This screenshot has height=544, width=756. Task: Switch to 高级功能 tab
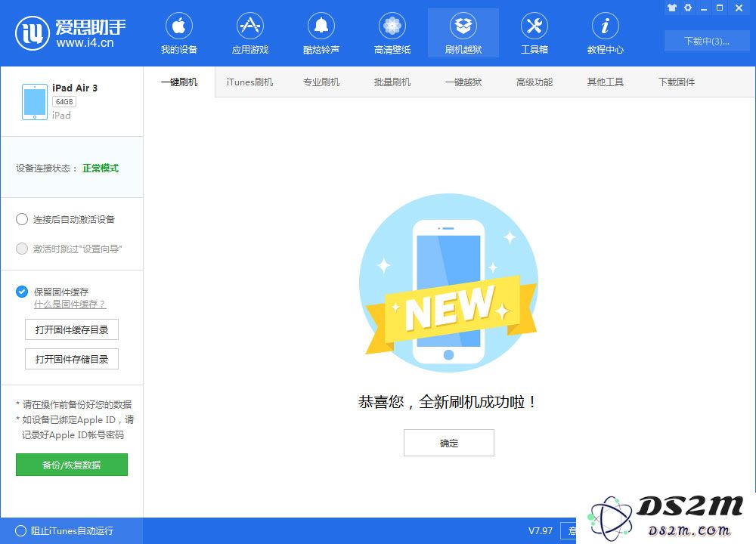534,82
